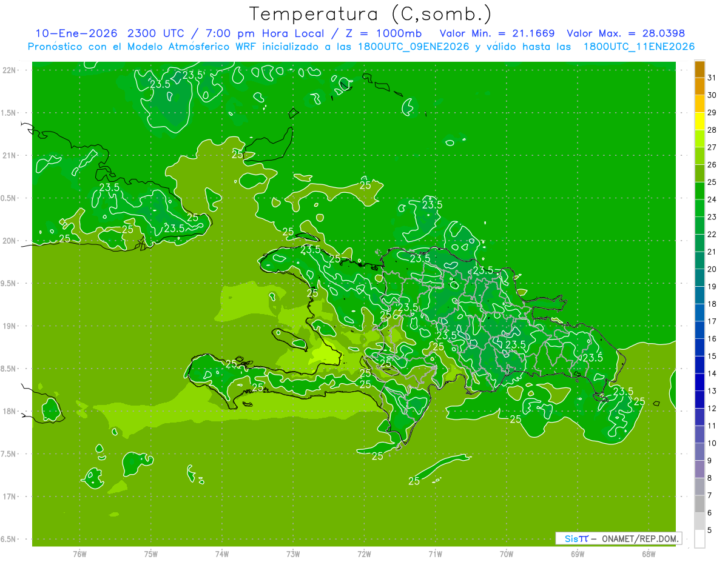
Task: Click the legend scale number "29"
Action: click(712, 112)
